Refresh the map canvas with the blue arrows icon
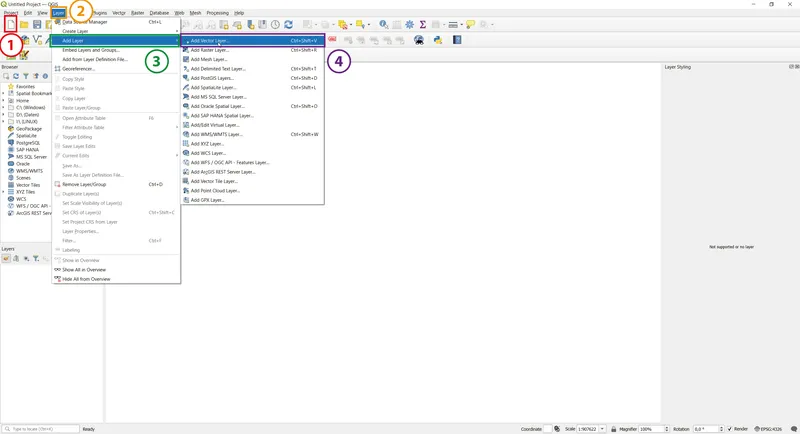The height and width of the screenshot is (434, 800). coord(288,24)
